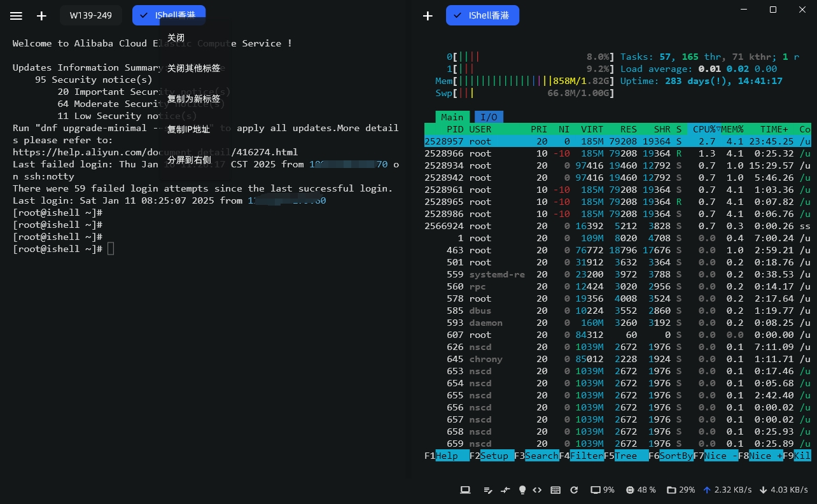
Task: Click the laptop icon in the status bar
Action: coord(465,490)
